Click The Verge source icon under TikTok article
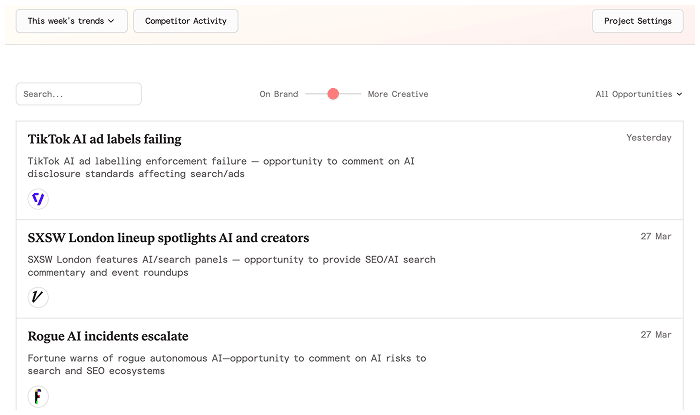The width and height of the screenshot is (700, 415). click(38, 199)
